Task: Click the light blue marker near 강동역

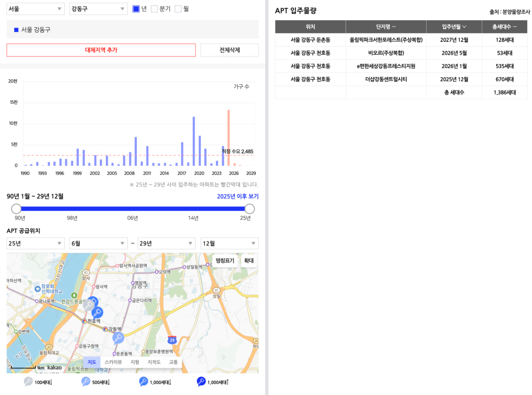Action: (x=118, y=338)
